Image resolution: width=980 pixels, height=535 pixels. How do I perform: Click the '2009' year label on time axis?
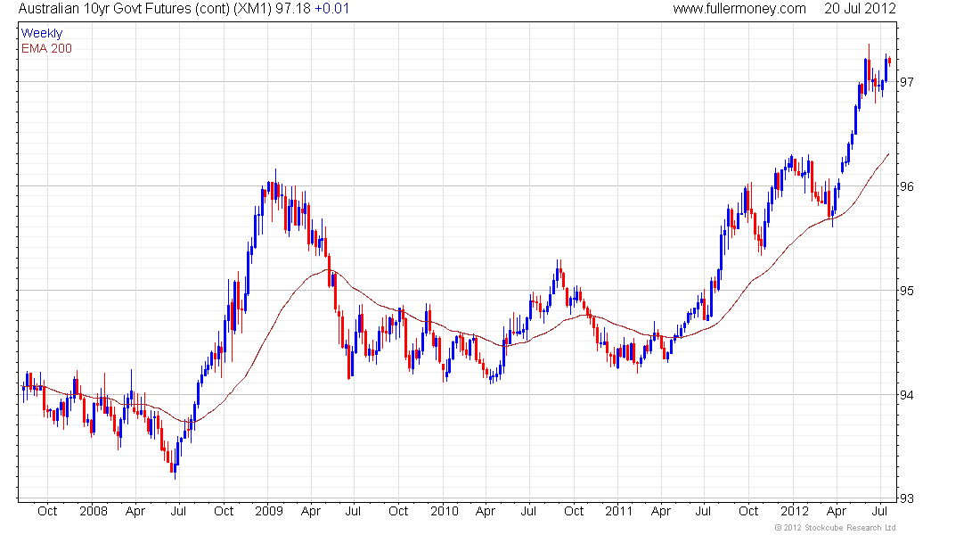click(269, 511)
